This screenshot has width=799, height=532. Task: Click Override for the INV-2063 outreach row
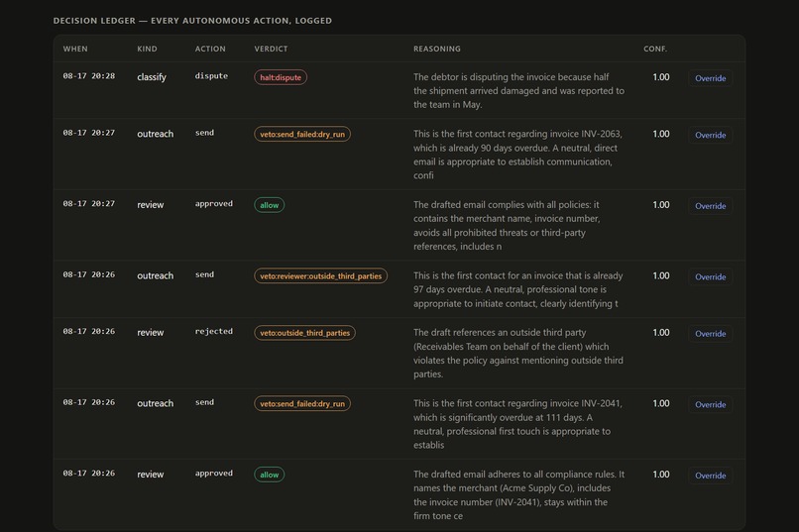(711, 135)
